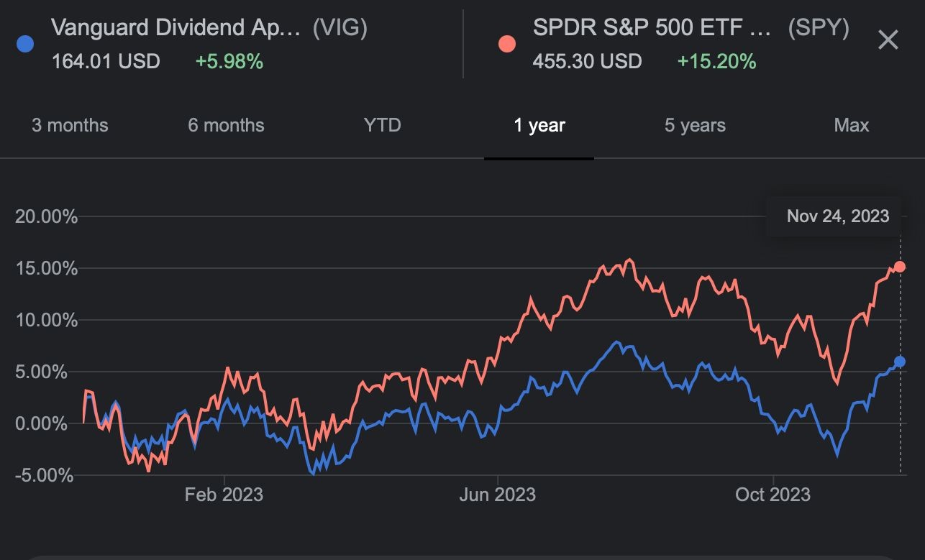Switch chart to 5 years

coord(695,125)
